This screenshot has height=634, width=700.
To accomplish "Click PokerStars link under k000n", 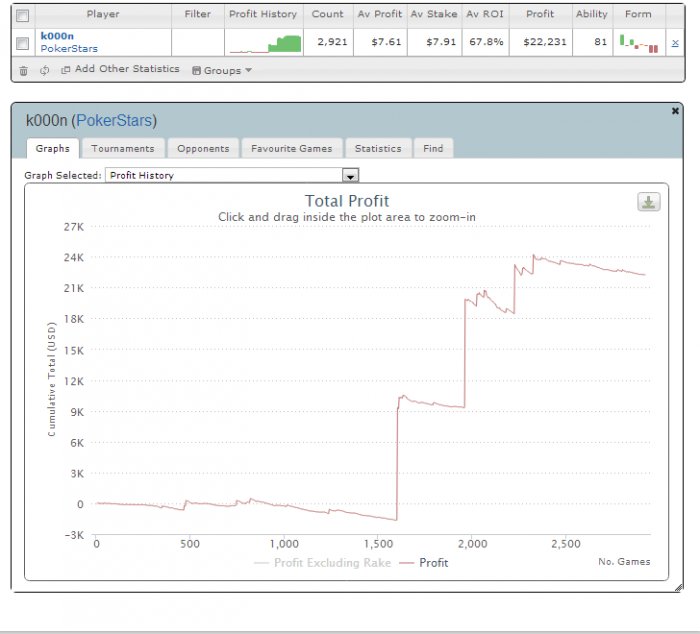I will (69, 49).
